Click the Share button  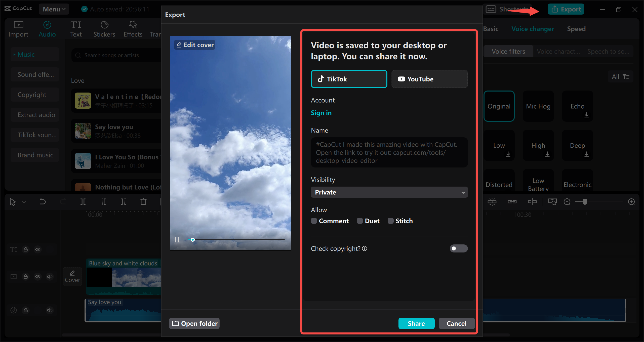(x=416, y=323)
